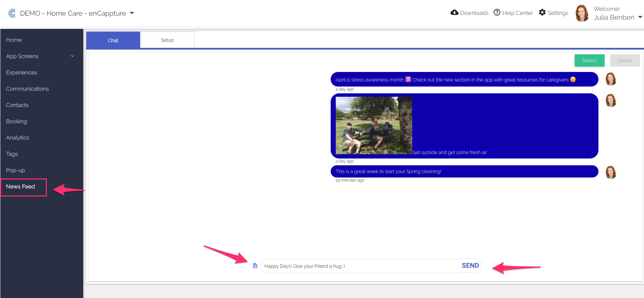Click the 'Get outside and get some fresh air' text
The image size is (644, 298).
coord(450,153)
